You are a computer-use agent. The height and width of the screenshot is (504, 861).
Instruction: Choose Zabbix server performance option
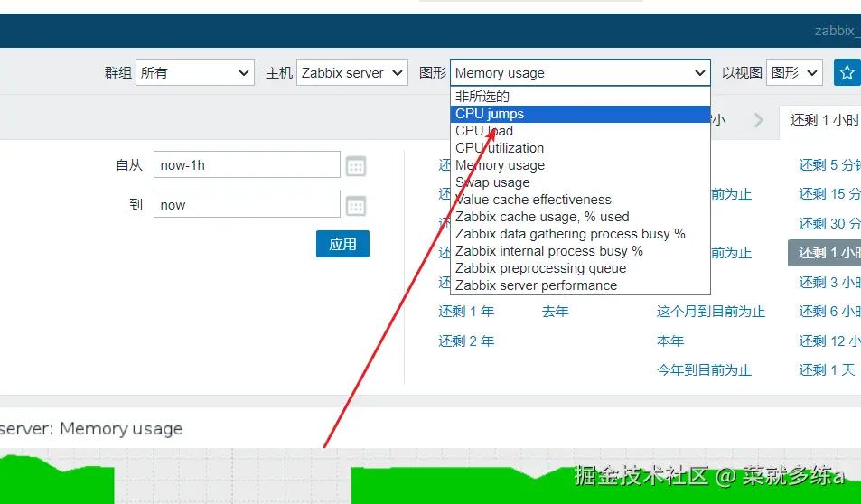(580, 285)
